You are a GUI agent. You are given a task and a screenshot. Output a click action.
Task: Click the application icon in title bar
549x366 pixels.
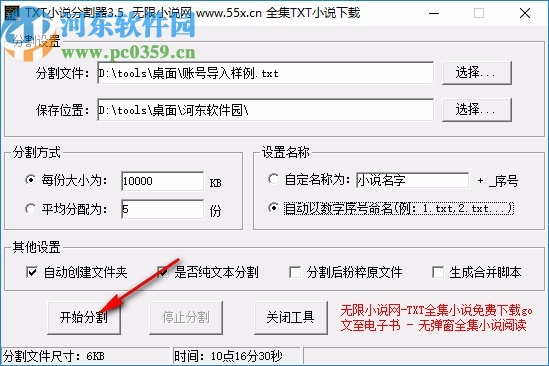pyautogui.click(x=11, y=13)
